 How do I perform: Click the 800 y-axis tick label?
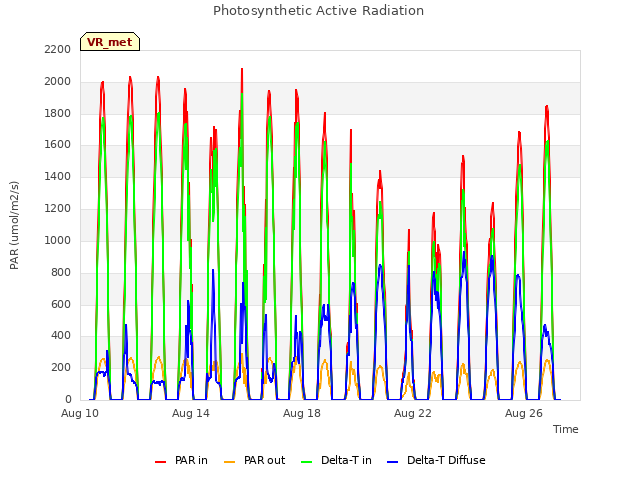pyautogui.click(x=61, y=272)
